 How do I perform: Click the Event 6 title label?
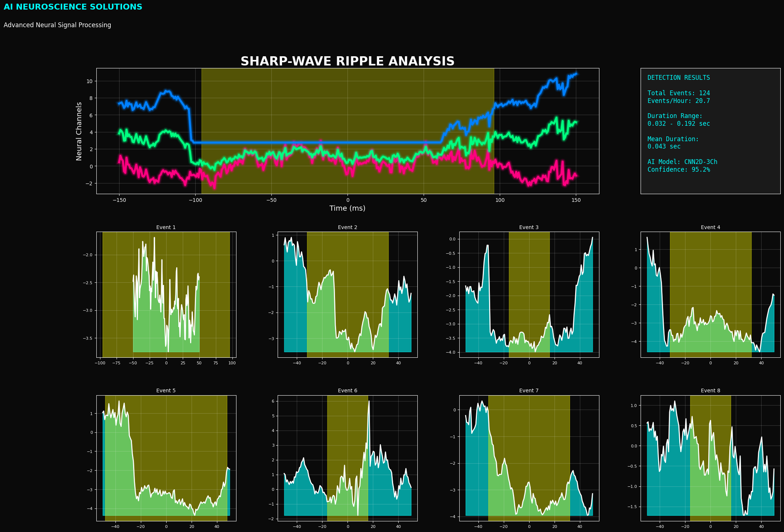(348, 390)
